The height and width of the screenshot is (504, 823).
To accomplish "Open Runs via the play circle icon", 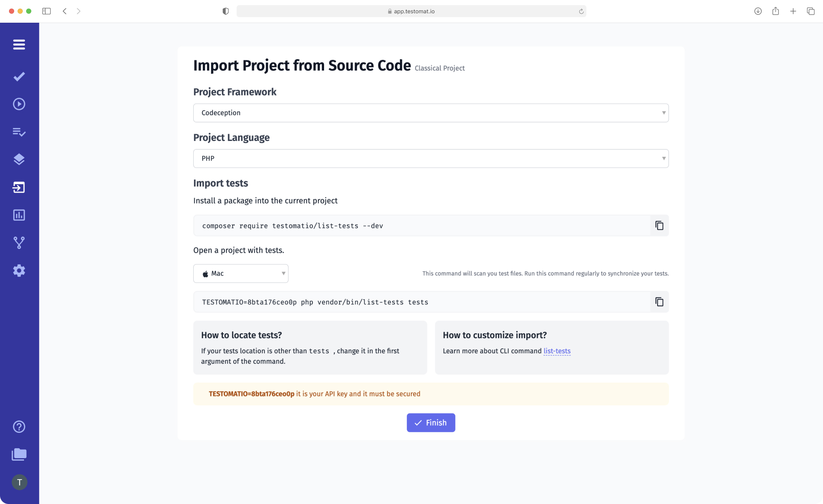I will pos(19,104).
